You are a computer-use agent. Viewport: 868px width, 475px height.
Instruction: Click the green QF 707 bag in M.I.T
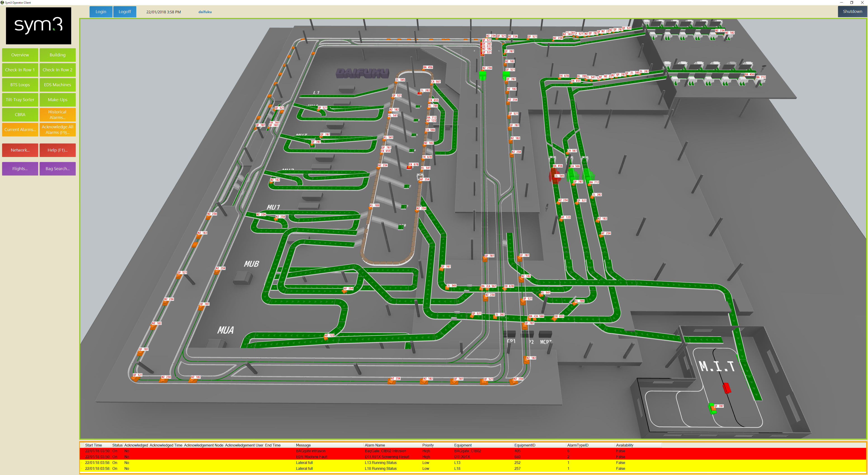pyautogui.click(x=712, y=408)
